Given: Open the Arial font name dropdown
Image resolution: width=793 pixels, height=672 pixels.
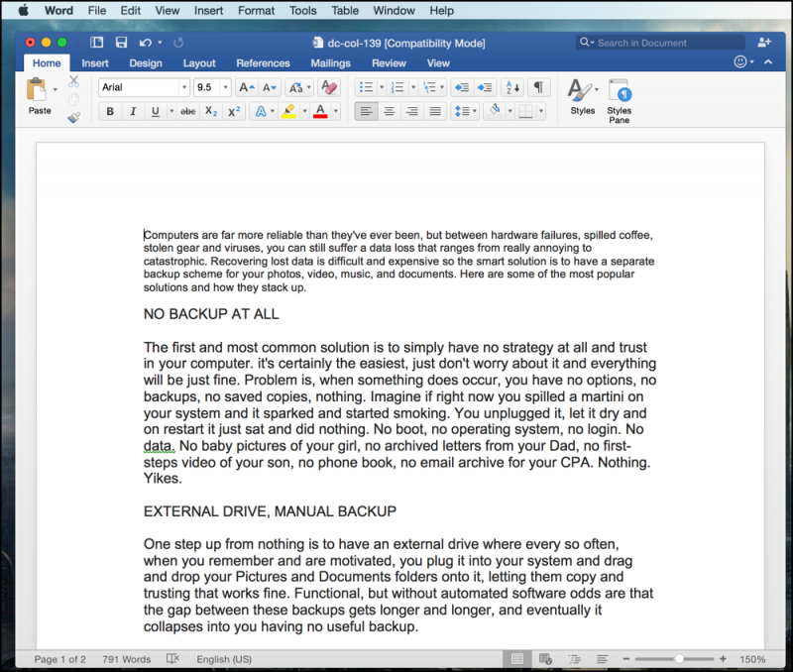Looking at the screenshot, I should point(183,87).
